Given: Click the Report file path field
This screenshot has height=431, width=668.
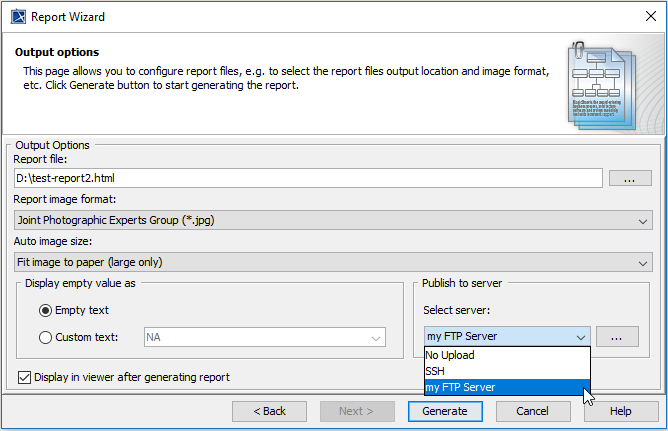Looking at the screenshot, I should click(x=308, y=178).
